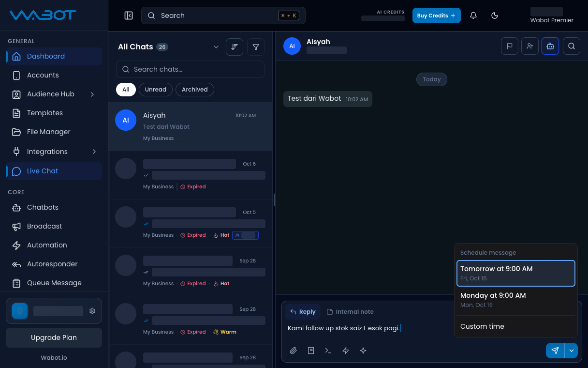Click the top Search bar
This screenshot has height=368, width=588.
[x=223, y=15]
